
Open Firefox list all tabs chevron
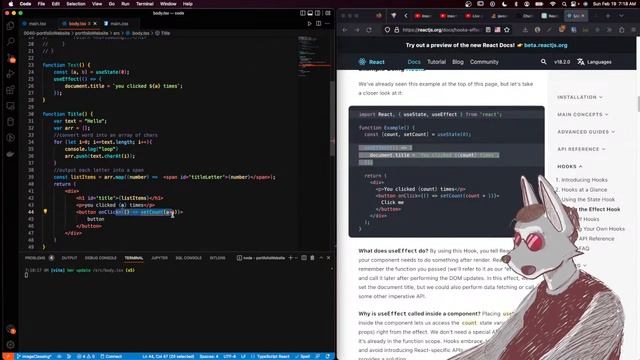pyautogui.click(x=621, y=16)
